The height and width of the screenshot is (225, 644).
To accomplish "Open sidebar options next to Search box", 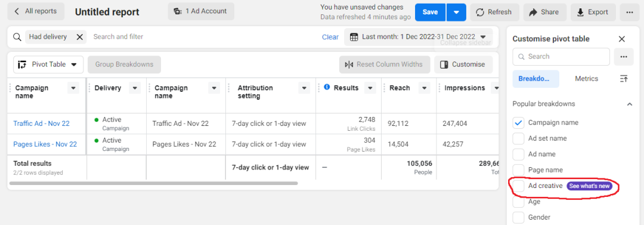I will coord(624,56).
